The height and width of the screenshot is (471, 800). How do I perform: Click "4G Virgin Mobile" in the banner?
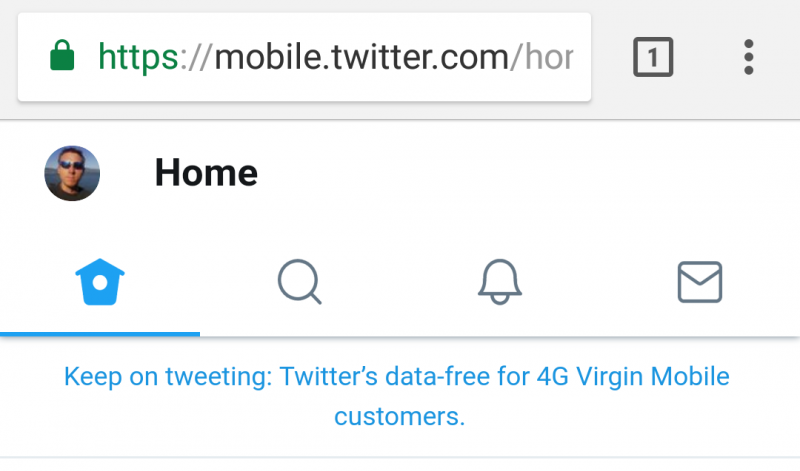pos(632,377)
